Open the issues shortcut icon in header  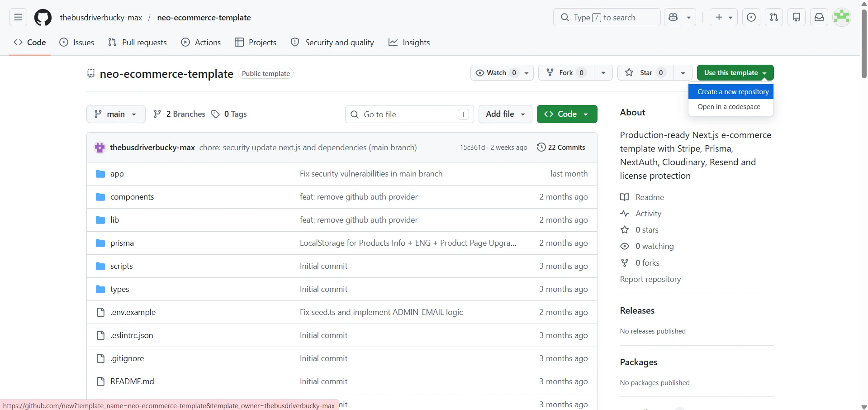751,18
